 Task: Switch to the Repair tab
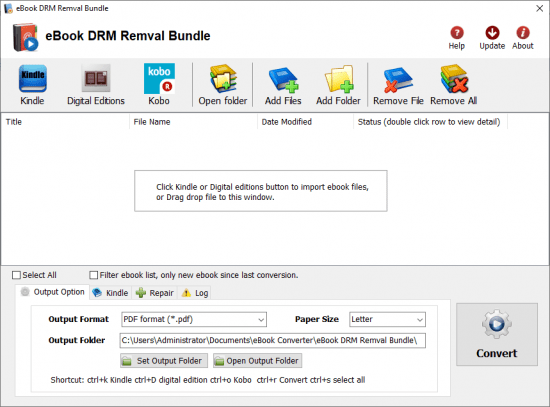point(155,293)
